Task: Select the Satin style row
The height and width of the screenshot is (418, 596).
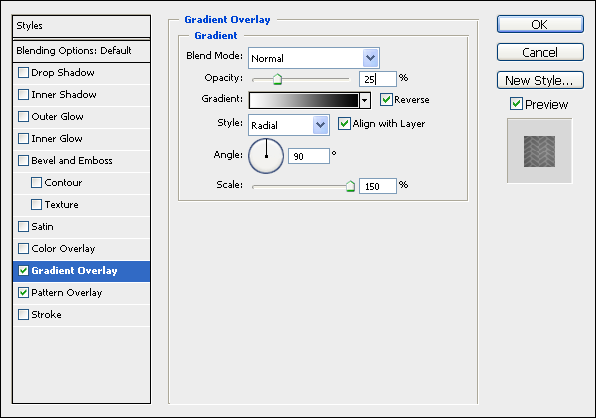Action: [x=81, y=227]
